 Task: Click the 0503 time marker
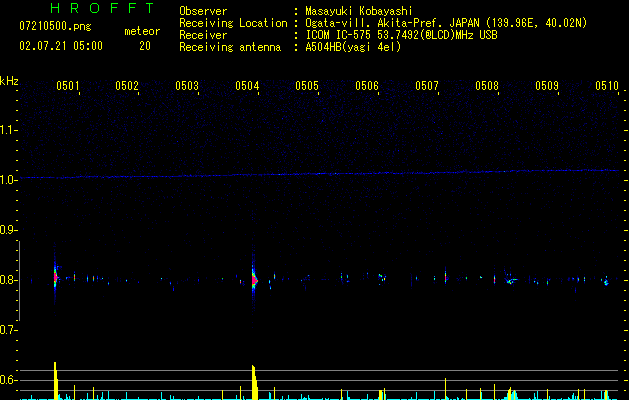click(187, 86)
